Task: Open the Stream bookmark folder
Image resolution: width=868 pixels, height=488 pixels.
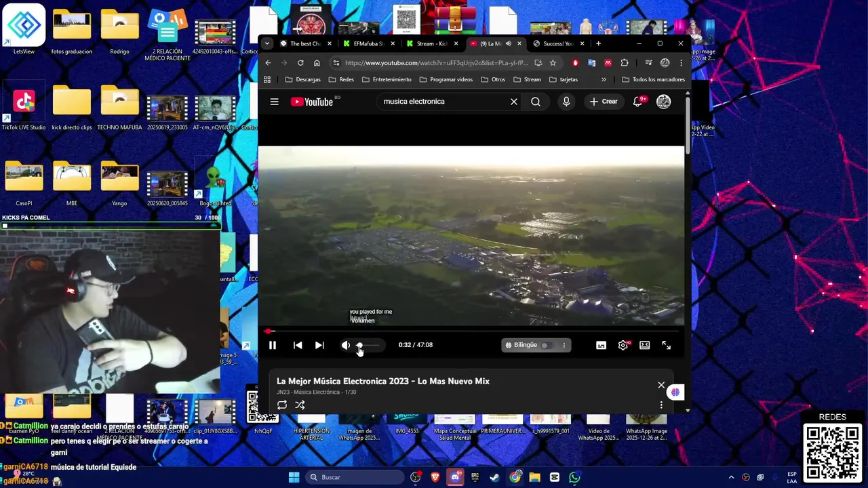Action: 527,79
